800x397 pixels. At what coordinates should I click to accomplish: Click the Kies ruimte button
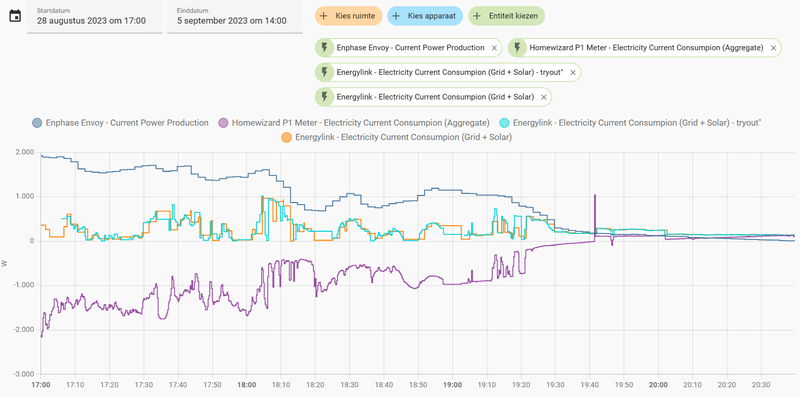pyautogui.click(x=348, y=16)
